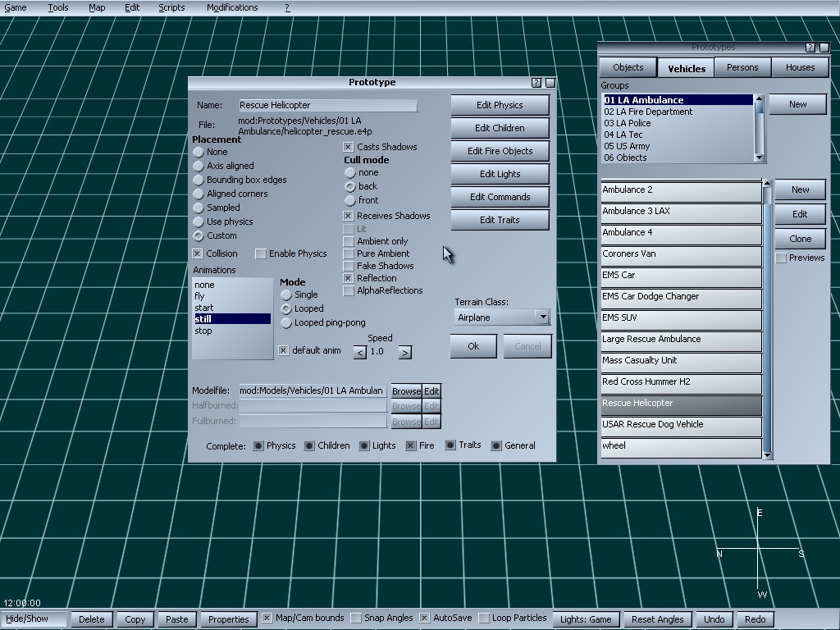840x630 pixels.
Task: Select the EMS SUV prototype
Action: click(681, 320)
